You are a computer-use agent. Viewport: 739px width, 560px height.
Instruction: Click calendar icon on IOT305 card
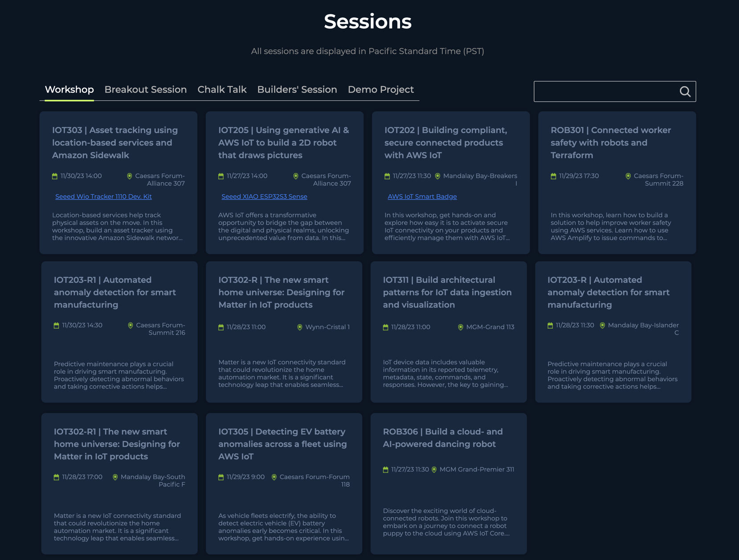point(221,477)
